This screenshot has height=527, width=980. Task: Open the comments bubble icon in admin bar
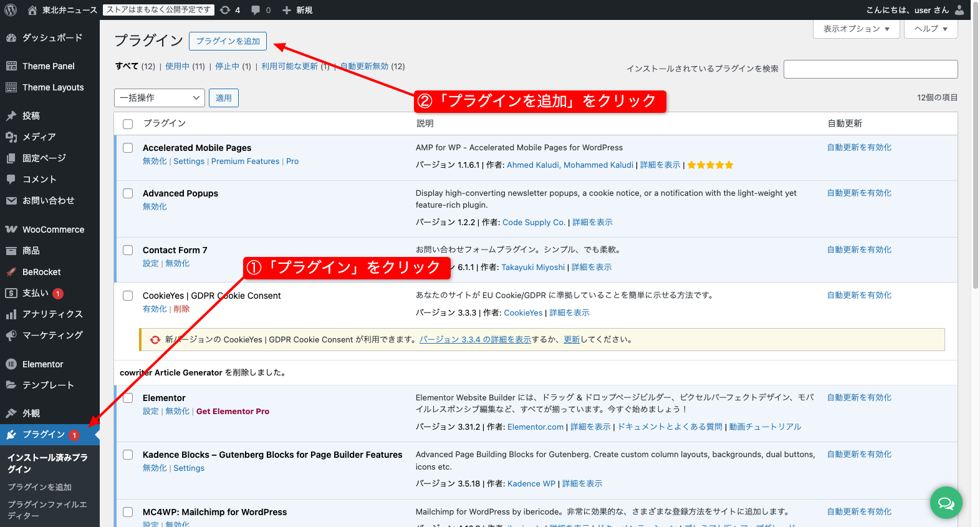coord(256,10)
